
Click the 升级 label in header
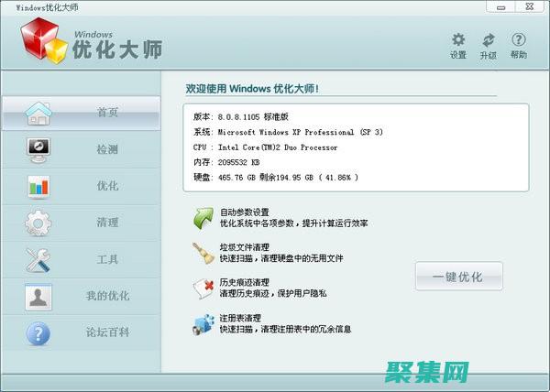tap(489, 55)
